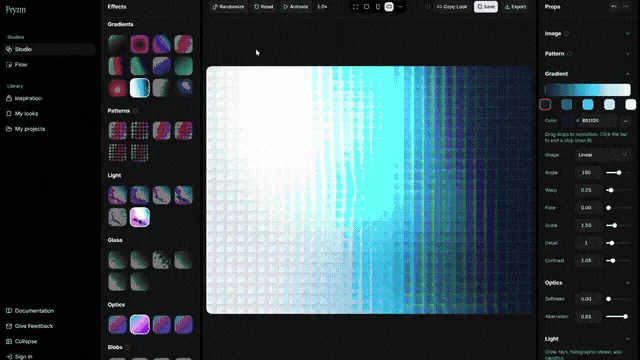Select the pale blue gradient stop
The width and height of the screenshot is (640, 360).
609,104
